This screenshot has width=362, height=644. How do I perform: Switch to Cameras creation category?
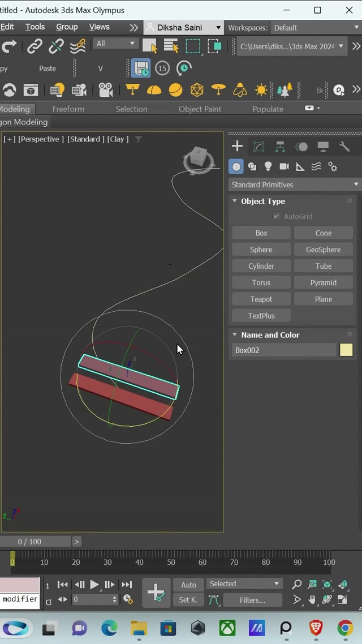click(x=284, y=166)
